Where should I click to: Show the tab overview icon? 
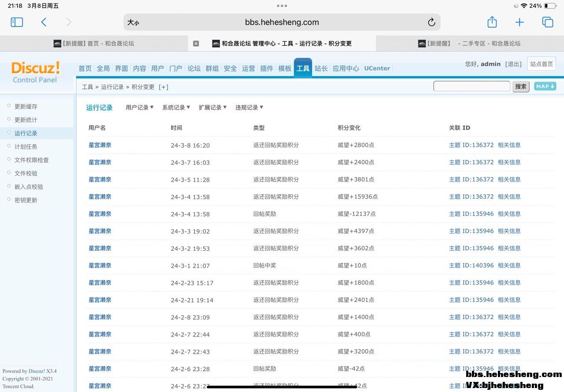547,22
